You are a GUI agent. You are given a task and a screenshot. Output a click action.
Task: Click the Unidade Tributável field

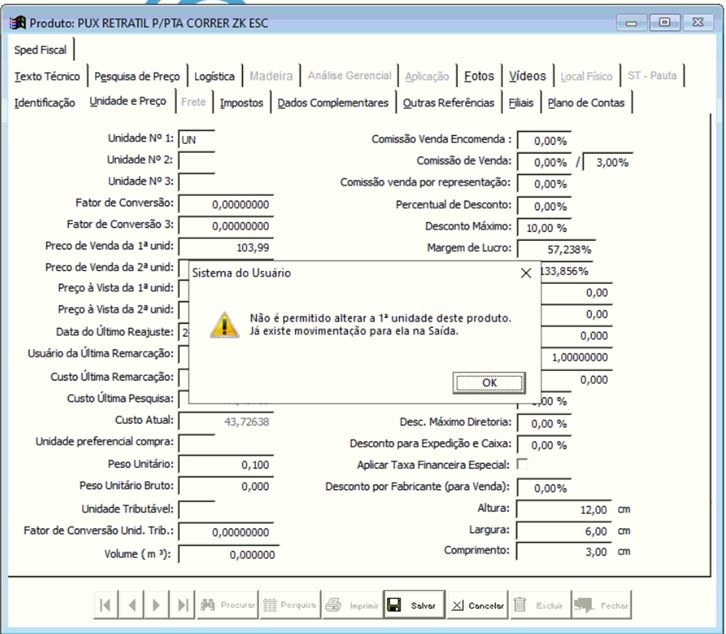click(x=197, y=509)
